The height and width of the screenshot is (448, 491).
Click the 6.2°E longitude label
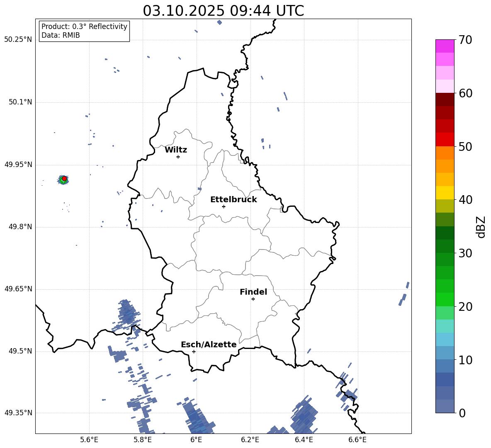tap(250, 440)
